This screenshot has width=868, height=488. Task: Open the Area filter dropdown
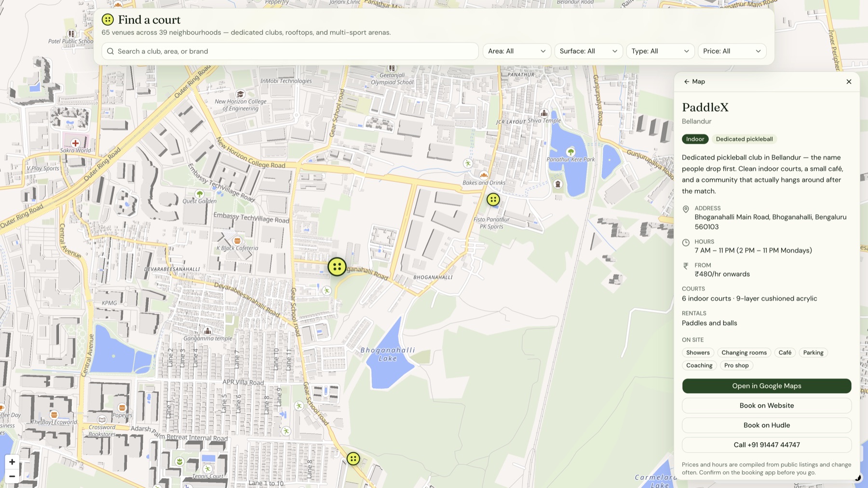click(516, 51)
